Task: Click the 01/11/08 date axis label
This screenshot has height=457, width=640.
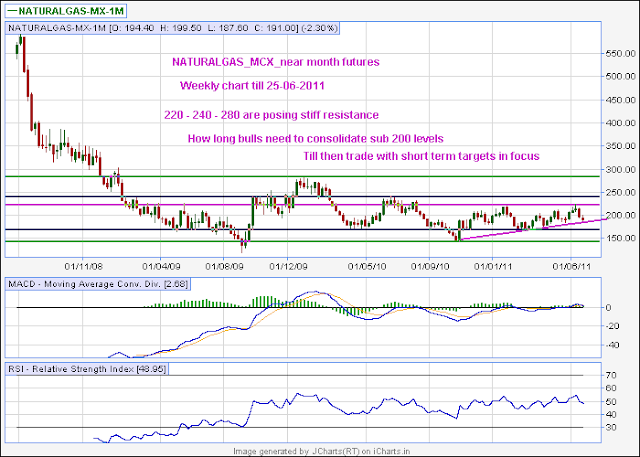Action: pos(84,266)
